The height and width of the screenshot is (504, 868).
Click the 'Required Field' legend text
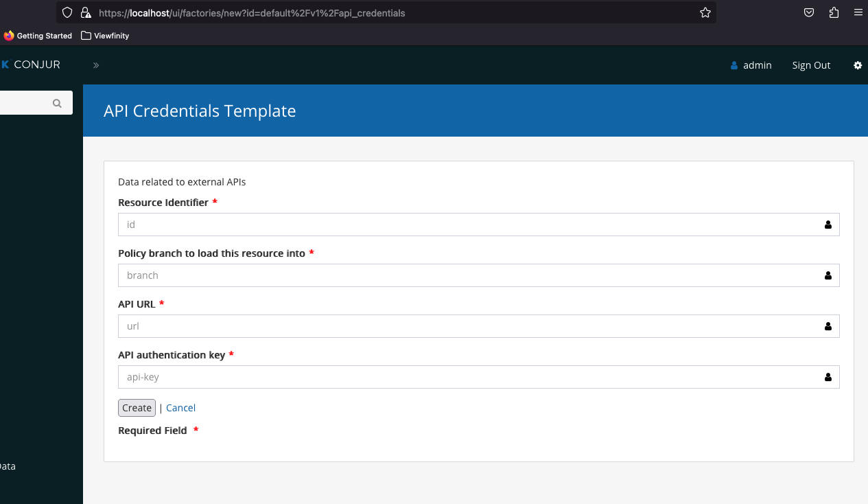152,431
